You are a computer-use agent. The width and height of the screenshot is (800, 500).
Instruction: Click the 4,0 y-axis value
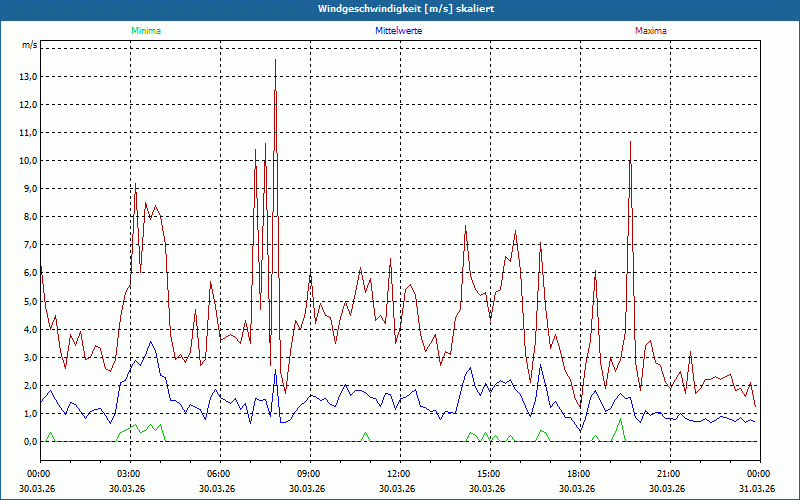(30, 330)
